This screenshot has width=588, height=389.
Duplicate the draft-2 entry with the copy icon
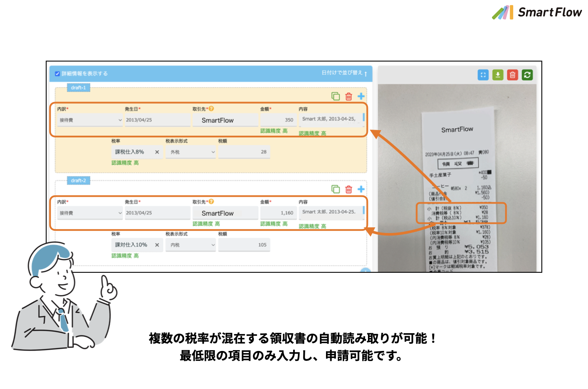click(336, 189)
